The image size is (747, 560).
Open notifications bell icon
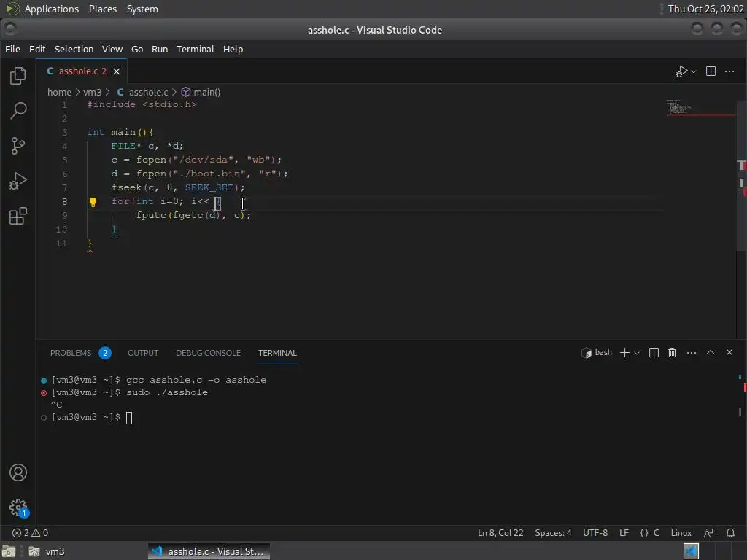tap(730, 533)
